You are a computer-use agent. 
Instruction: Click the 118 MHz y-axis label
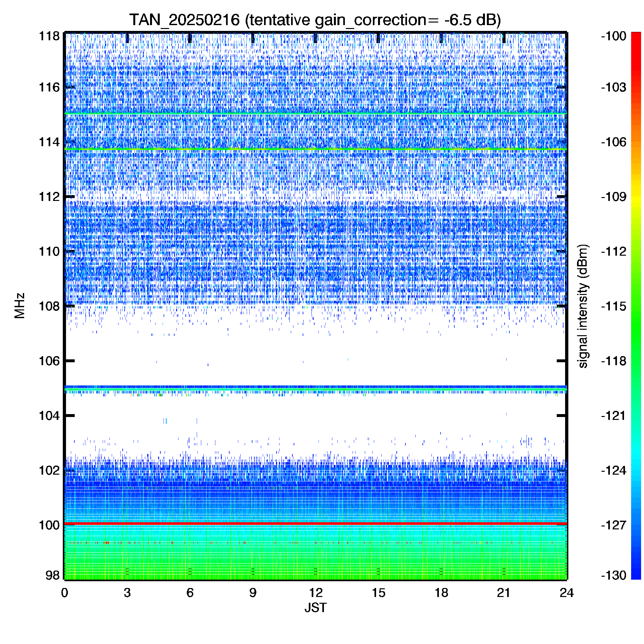[49, 36]
